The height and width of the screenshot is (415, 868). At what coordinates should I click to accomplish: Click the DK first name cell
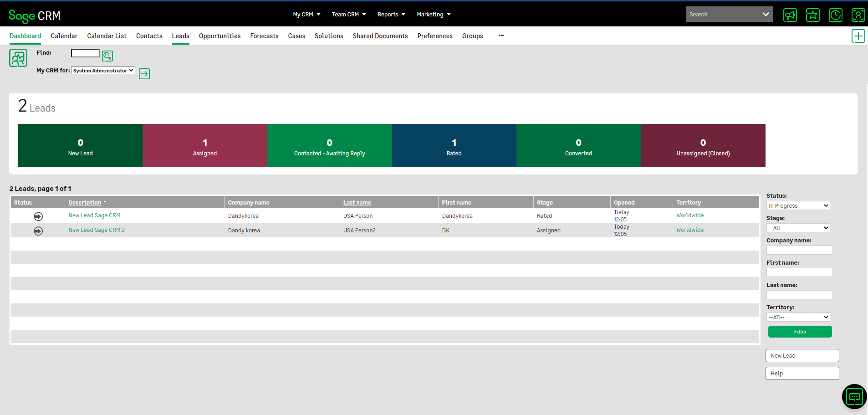point(445,231)
